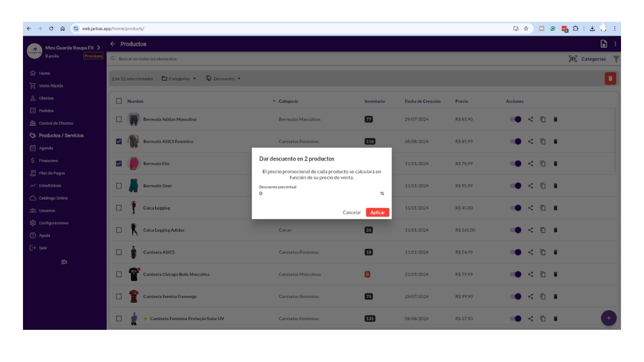Screen dimensions: 644x362
Task: Click the back arrow beside Productos
Action: pos(113,44)
